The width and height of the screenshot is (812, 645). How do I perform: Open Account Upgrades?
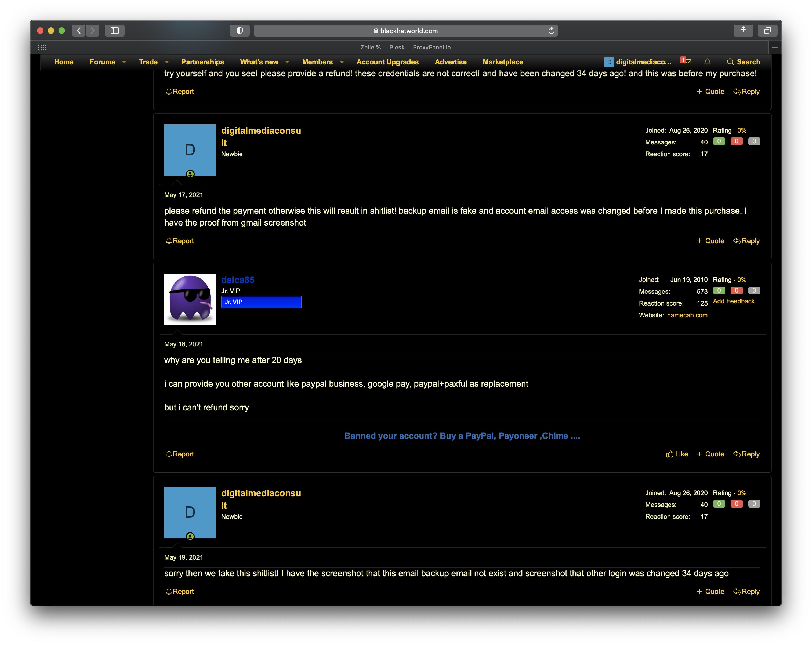tap(387, 62)
